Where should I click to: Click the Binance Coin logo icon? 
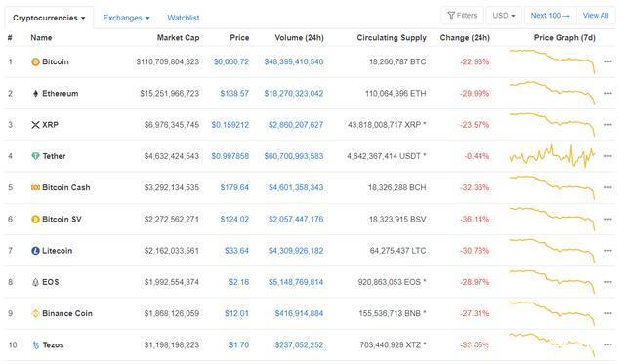[35, 313]
